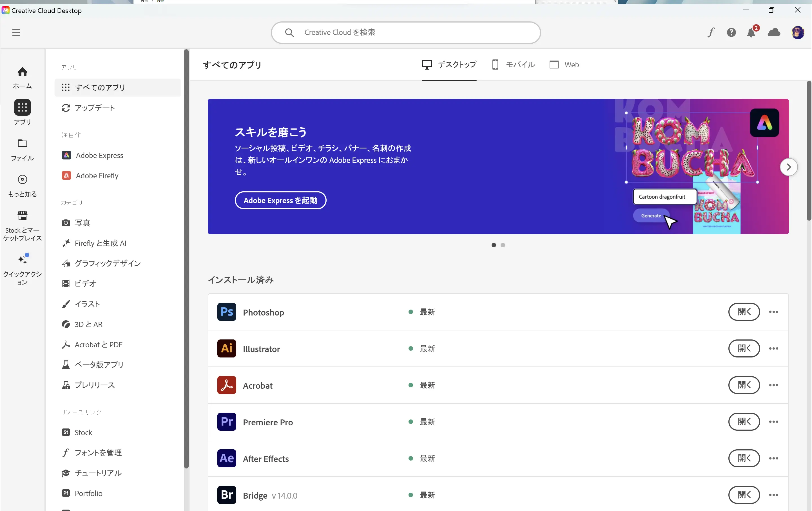
Task: Click the Creative Cloud search field
Action: [406, 32]
